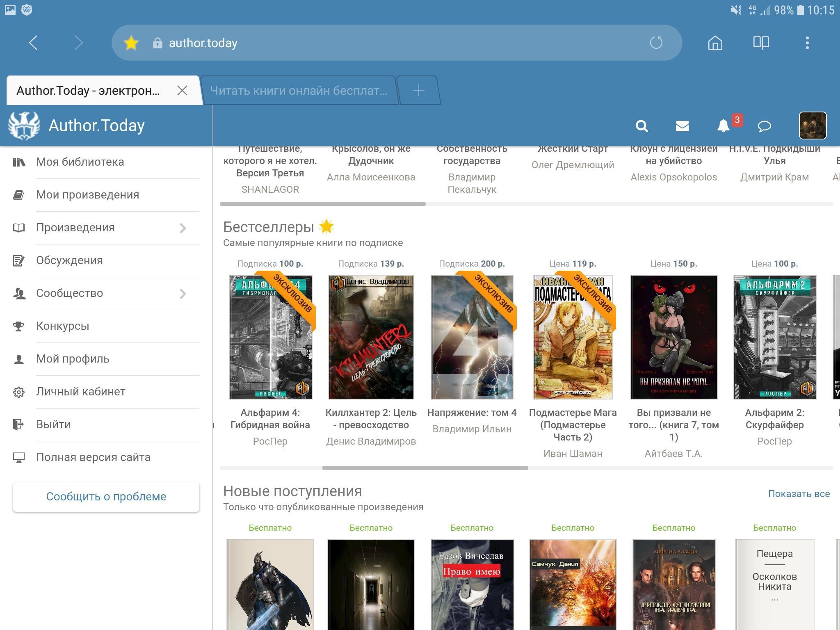The height and width of the screenshot is (630, 840).
Task: Open a new browser tab with the plus button
Action: [x=418, y=91]
